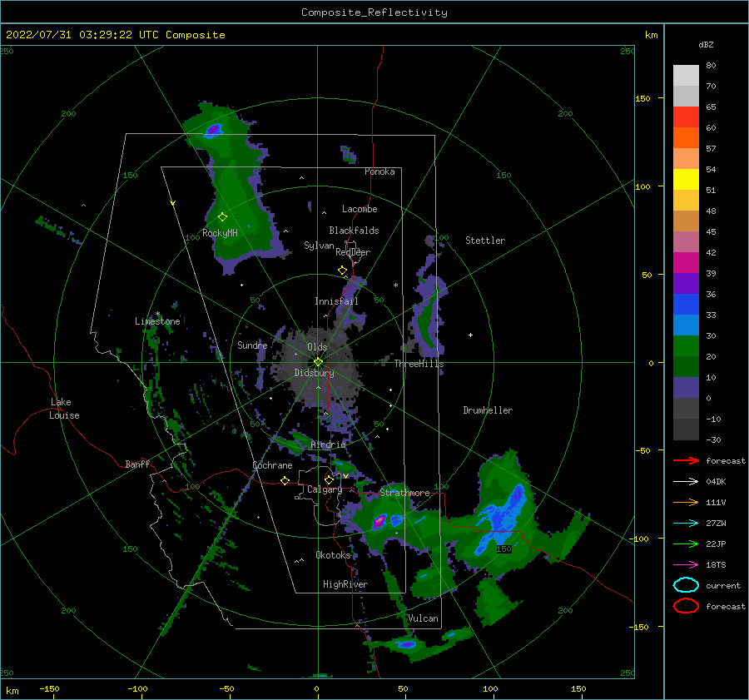Select the yellow diamond marker above RockyMH
The image size is (749, 700).
[x=222, y=217]
